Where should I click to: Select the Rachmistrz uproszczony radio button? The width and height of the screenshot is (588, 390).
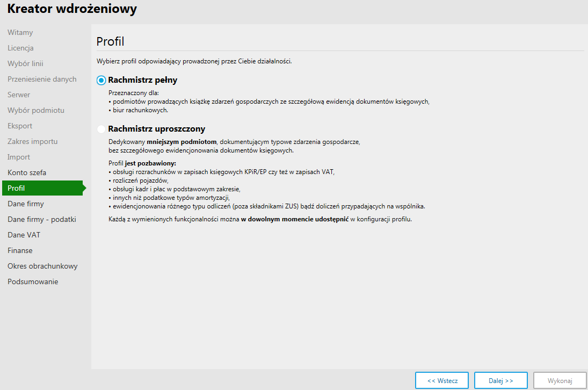[x=101, y=129]
